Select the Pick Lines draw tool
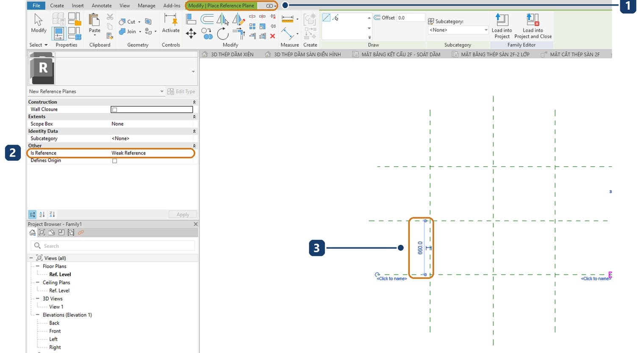The height and width of the screenshot is (353, 644). click(x=336, y=17)
